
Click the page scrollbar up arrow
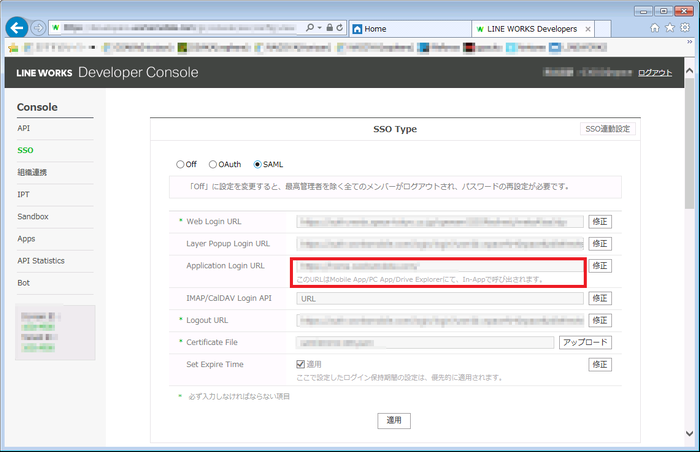[x=689, y=71]
